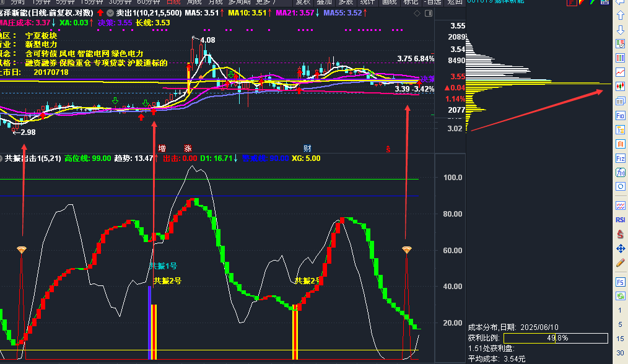The height and width of the screenshot is (364, 628).
Task: Click the 上市日 20170718 text
Action: click(x=35, y=72)
